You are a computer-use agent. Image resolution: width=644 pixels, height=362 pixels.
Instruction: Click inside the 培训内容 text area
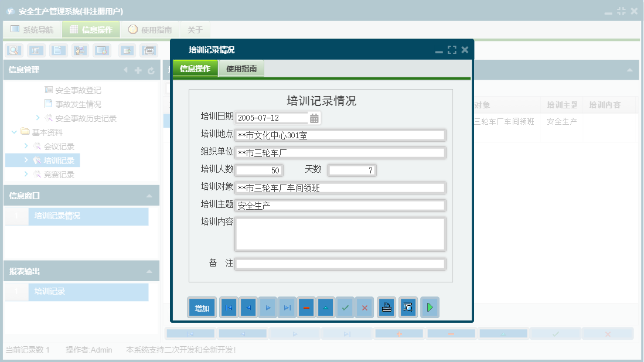[340, 234]
